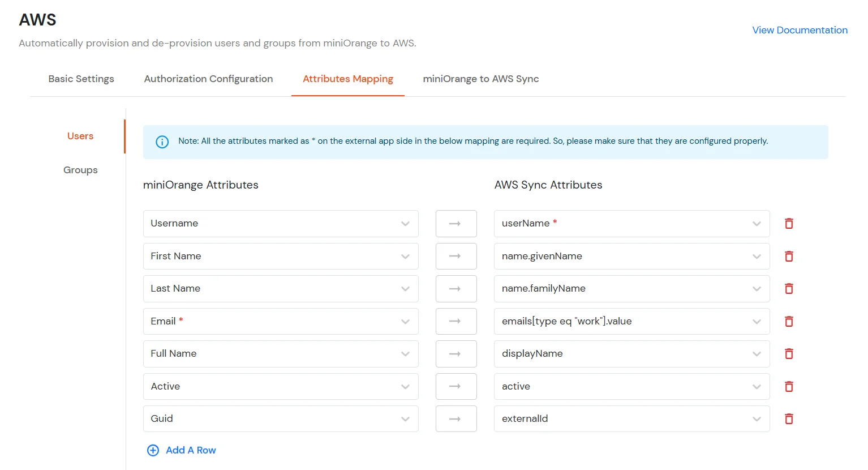Viewport: 868px width, 470px height.
Task: Click the plus icon next to Add A Row
Action: [153, 450]
